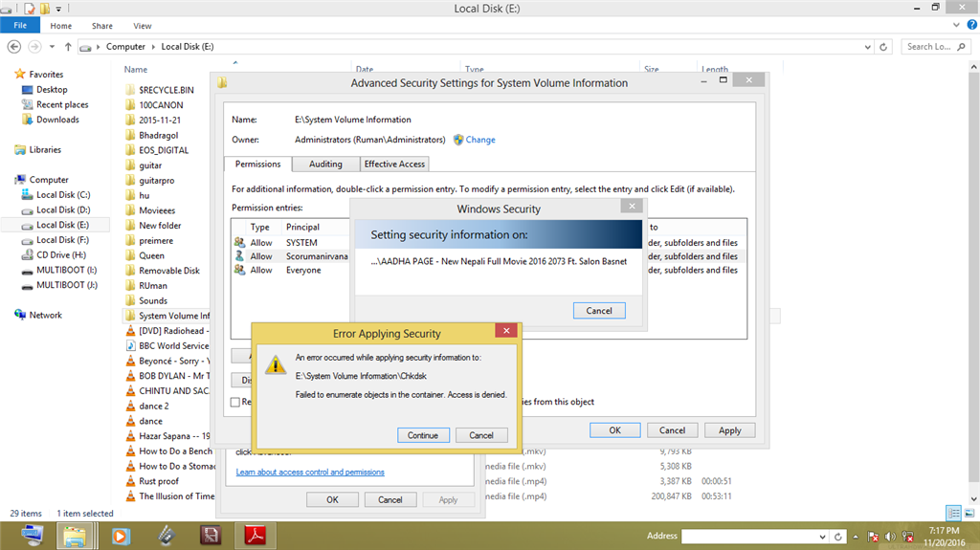
Task: Select Local Disk (C:) in navigation pane
Action: point(62,195)
